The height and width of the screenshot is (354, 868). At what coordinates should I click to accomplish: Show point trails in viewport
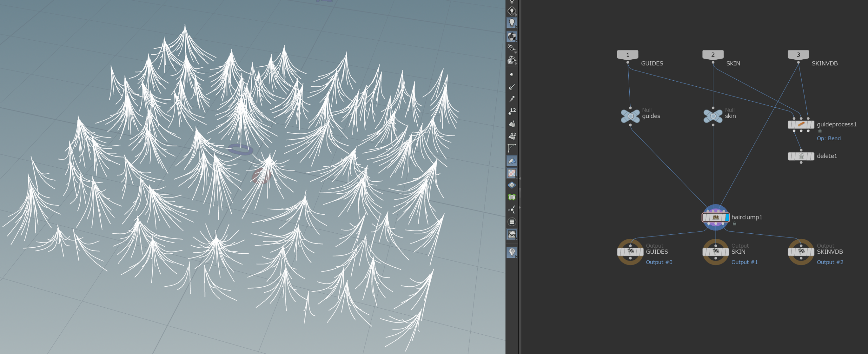click(x=512, y=99)
